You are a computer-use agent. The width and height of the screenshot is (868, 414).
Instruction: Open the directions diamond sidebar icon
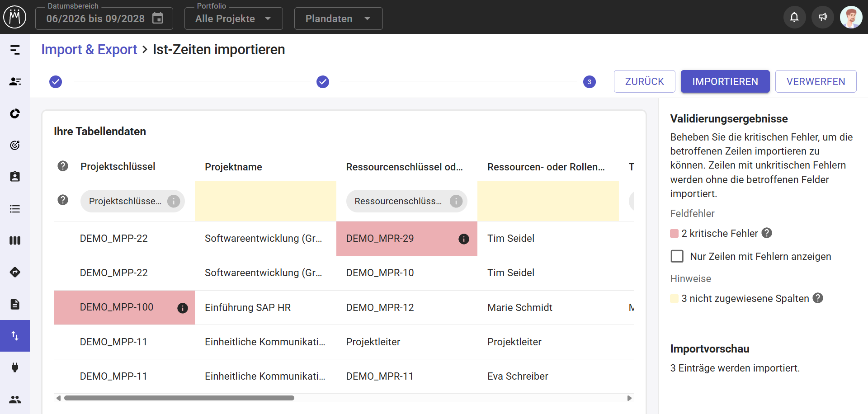(x=15, y=272)
